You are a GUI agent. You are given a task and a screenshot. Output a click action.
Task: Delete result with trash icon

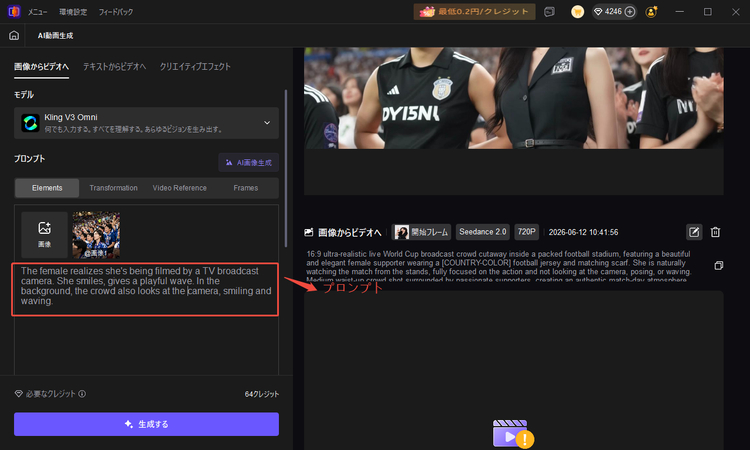715,232
